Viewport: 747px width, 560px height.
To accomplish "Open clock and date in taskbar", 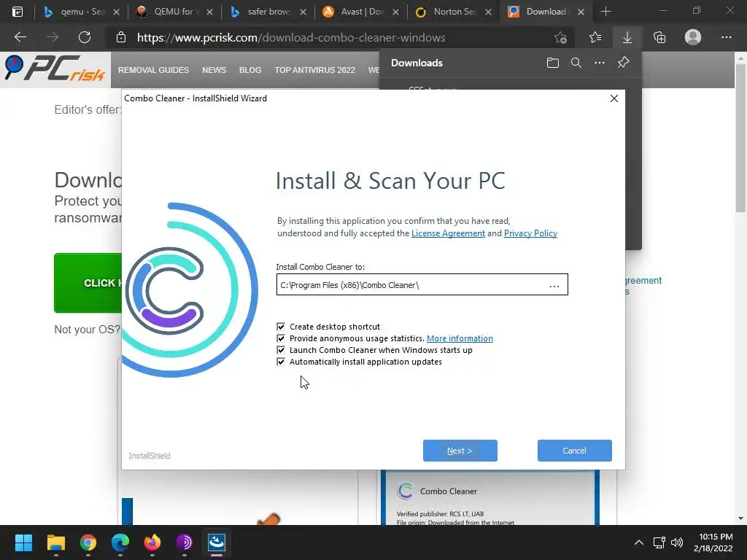I will pos(713,542).
